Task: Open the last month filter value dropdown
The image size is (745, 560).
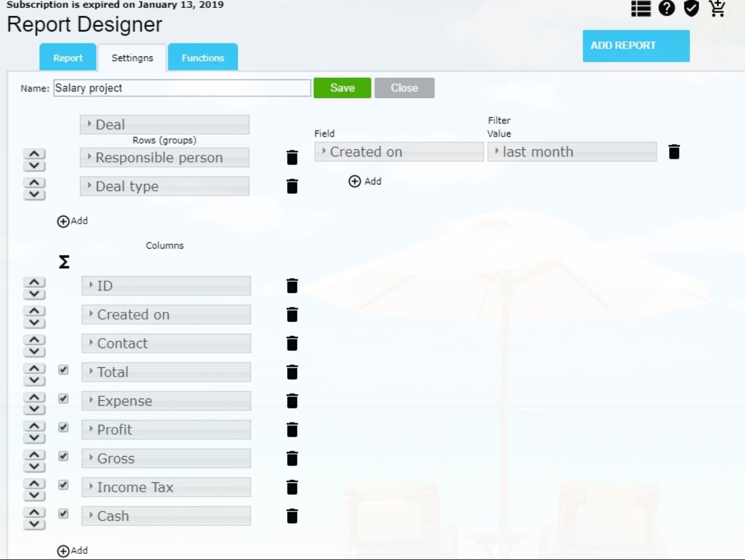Action: tap(572, 152)
